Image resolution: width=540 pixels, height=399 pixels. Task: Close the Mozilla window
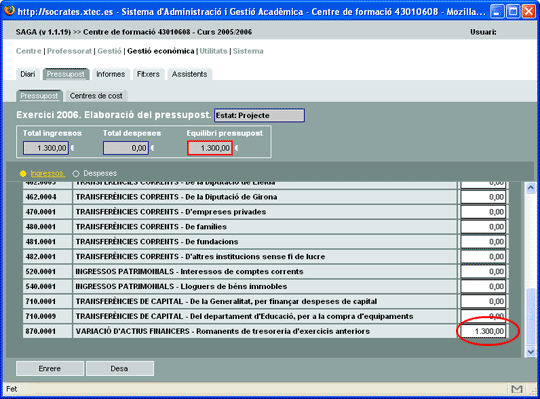point(529,11)
